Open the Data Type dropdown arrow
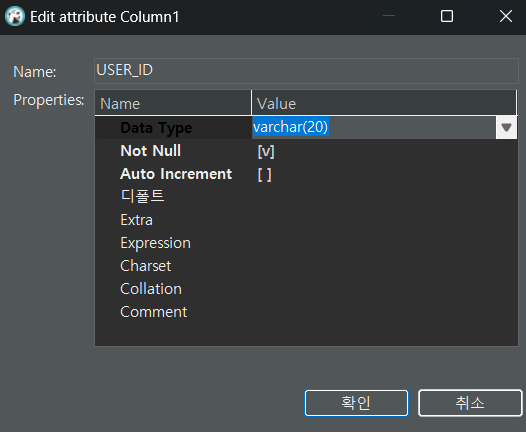The height and width of the screenshot is (432, 526). tap(506, 127)
